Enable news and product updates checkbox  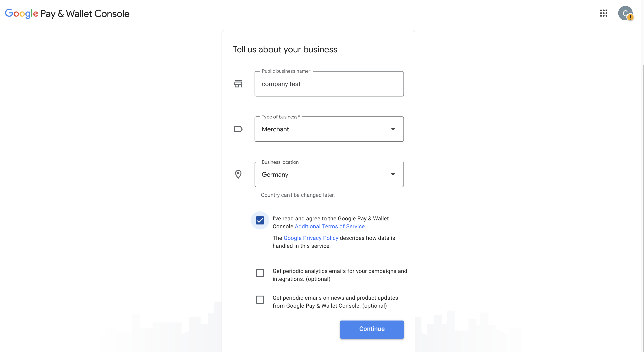(260, 300)
